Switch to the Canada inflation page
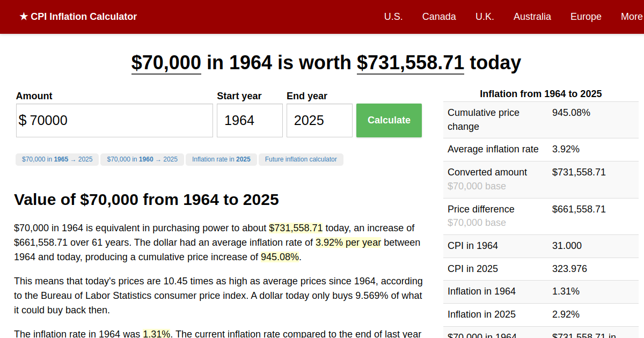The width and height of the screenshot is (644, 338). [x=439, y=17]
